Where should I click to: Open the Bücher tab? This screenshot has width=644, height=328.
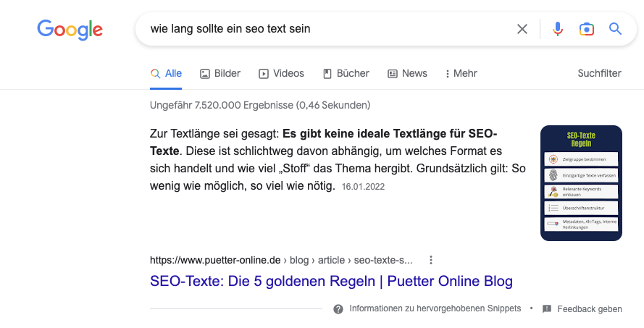click(346, 74)
